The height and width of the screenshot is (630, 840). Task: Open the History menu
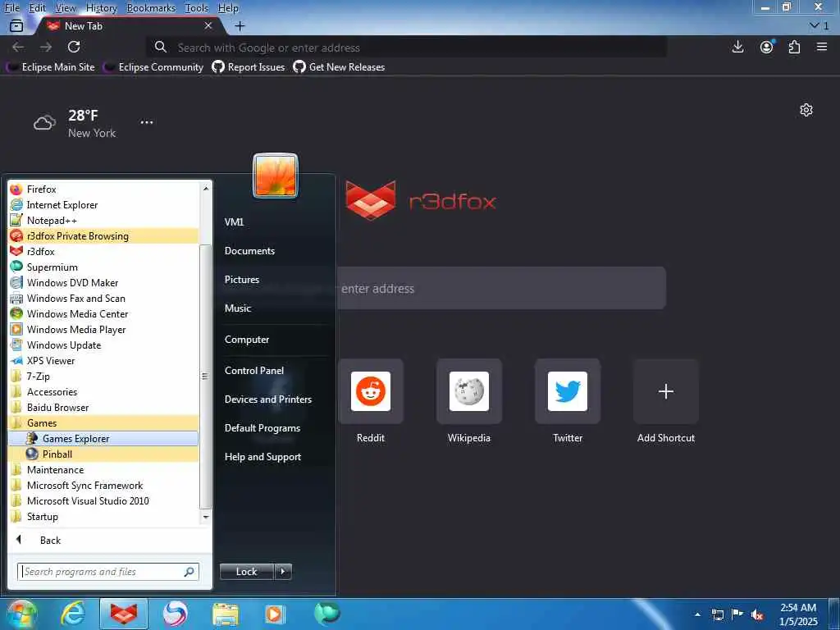tap(101, 8)
